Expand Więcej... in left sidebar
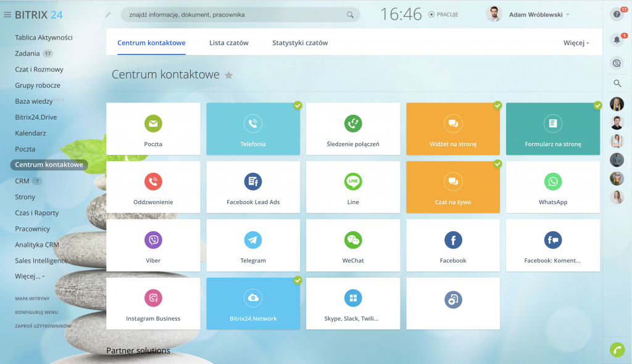Image resolution: width=632 pixels, height=364 pixels. click(30, 276)
